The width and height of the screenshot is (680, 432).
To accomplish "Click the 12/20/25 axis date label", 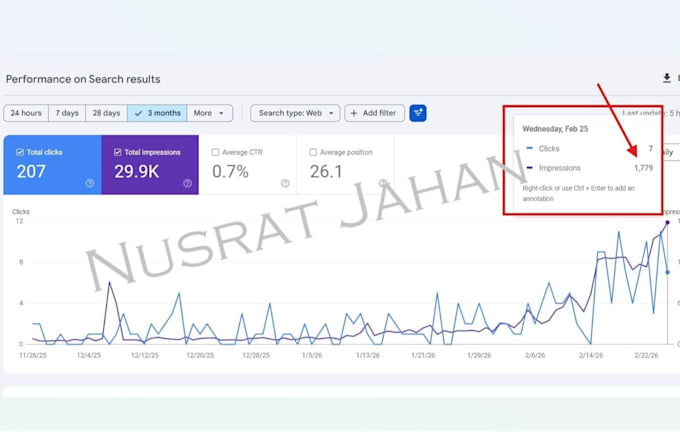I will 200,355.
